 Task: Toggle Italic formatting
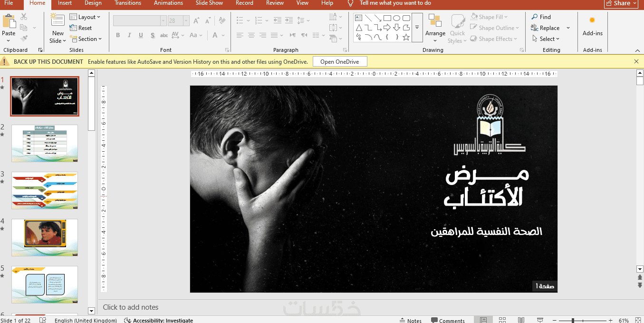[x=129, y=35]
